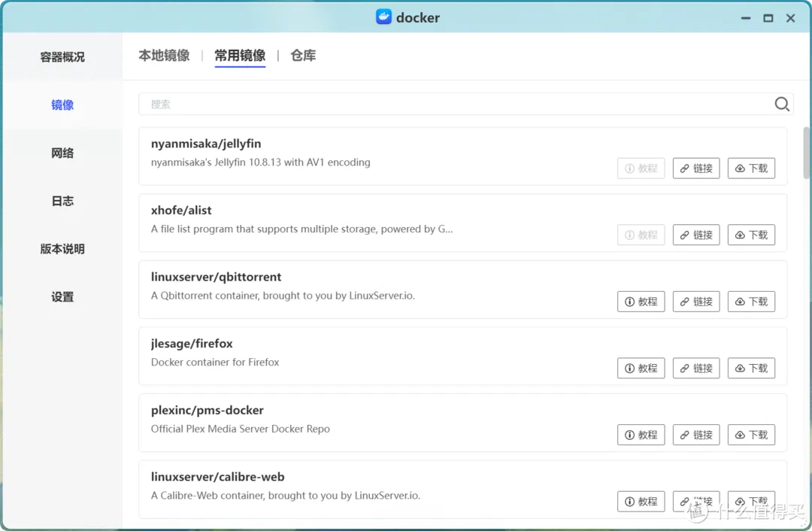This screenshot has height=531, width=812.
Task: Click the 教程 button for linuxserver/calibre-web
Action: click(641, 501)
